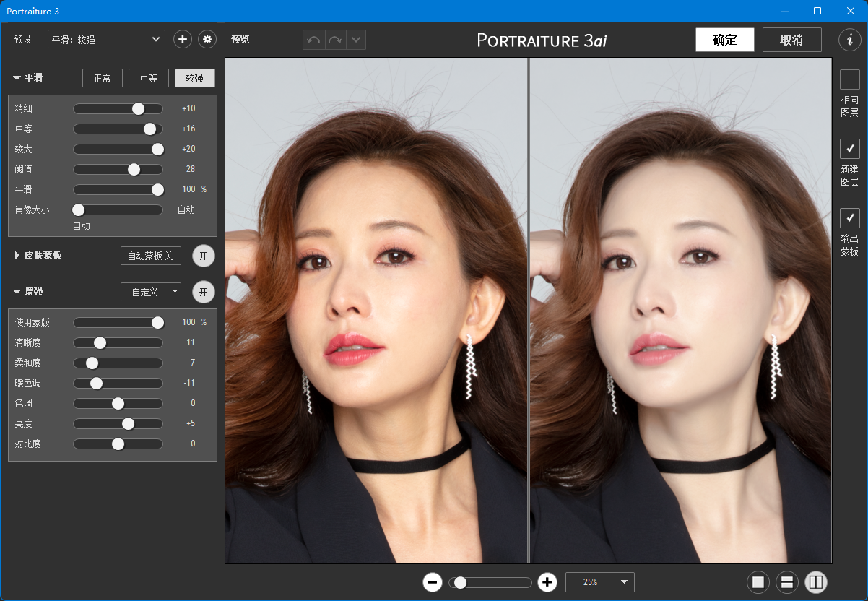The image size is (868, 601).
Task: Toggle the 增强 on/off 开 button
Action: [204, 292]
